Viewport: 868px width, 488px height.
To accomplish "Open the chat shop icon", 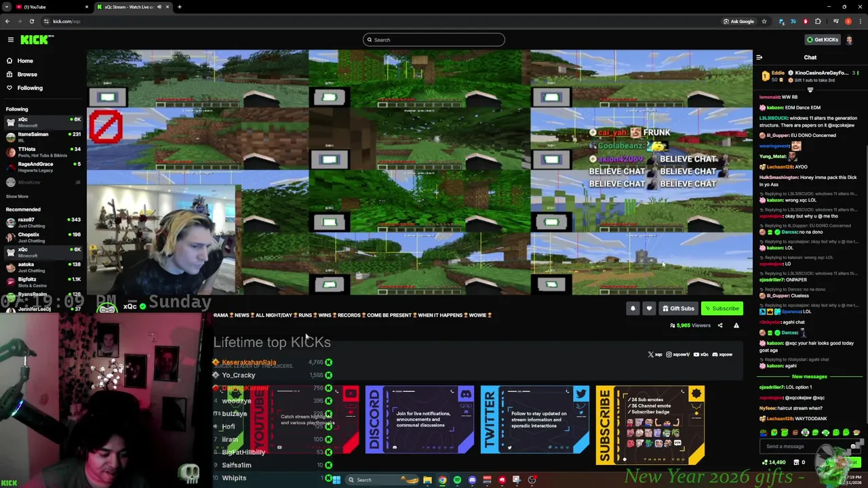I will 797,462.
